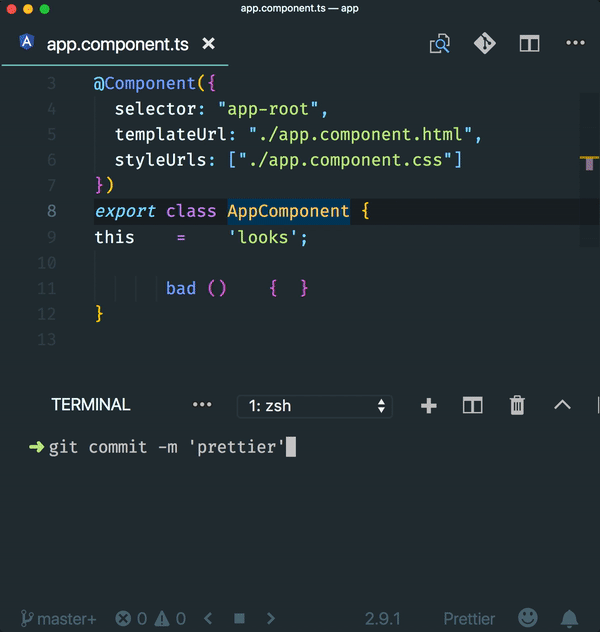This screenshot has height=632, width=600.
Task: Click the "./app.component.html" string
Action: pyautogui.click(x=360, y=135)
